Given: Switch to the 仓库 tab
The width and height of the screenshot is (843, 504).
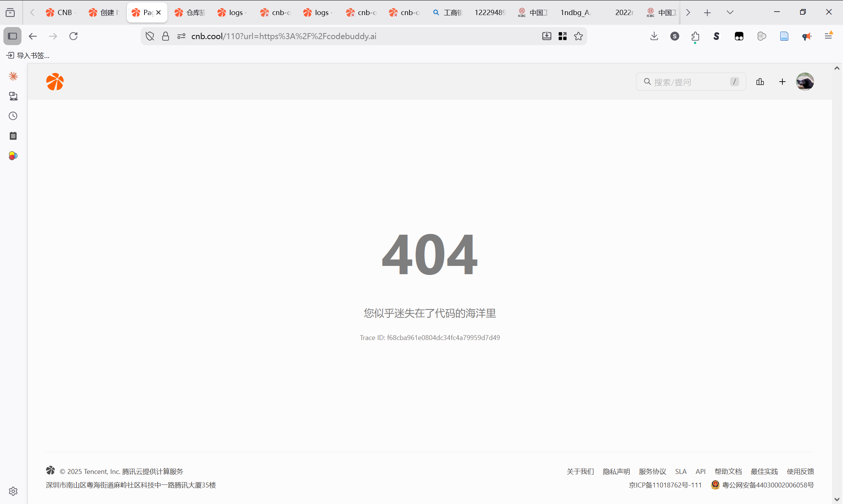Looking at the screenshot, I should [190, 12].
